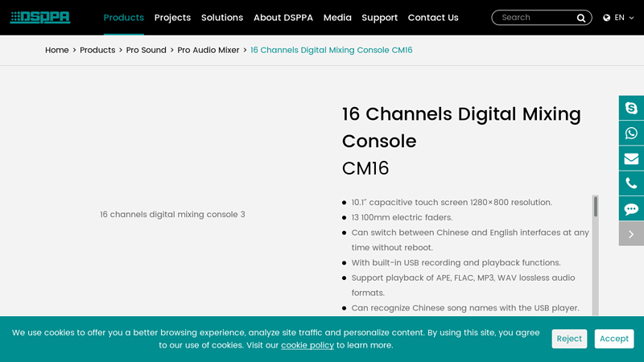The height and width of the screenshot is (362, 644).
Task: Go to Contact Us page
Action: (433, 18)
